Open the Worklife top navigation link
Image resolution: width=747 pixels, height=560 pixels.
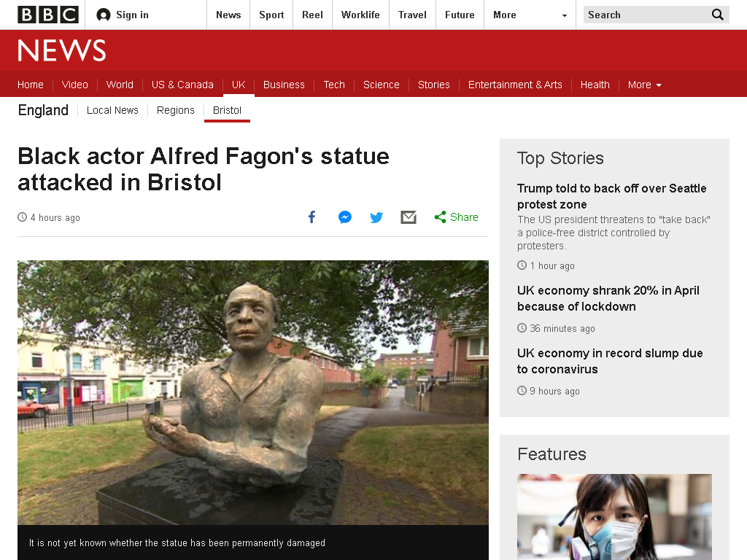(x=360, y=15)
